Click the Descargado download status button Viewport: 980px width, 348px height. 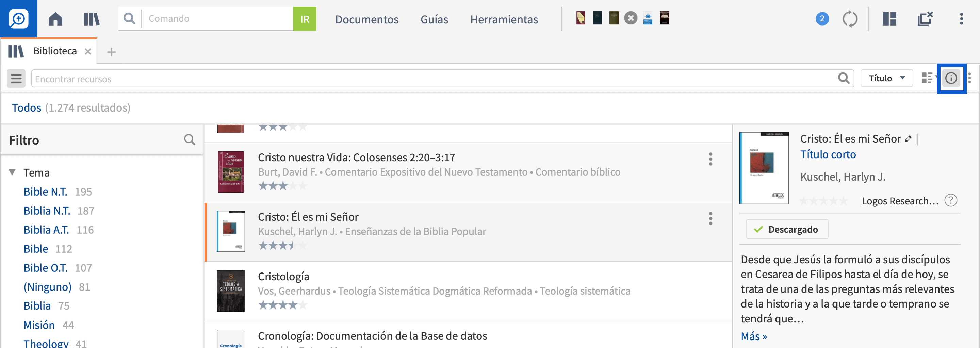point(787,229)
